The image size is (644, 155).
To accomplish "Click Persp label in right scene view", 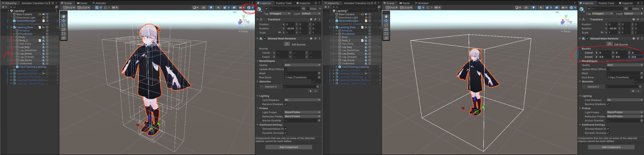I will (x=566, y=32).
